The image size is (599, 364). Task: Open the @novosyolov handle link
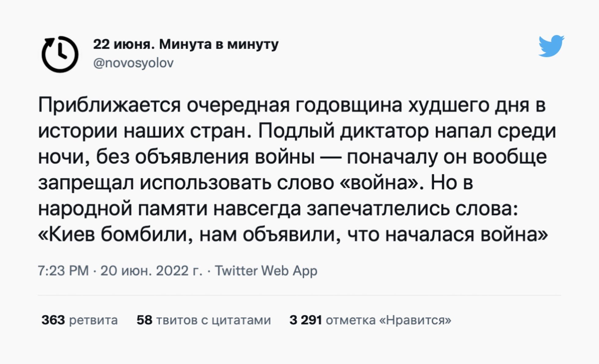pyautogui.click(x=133, y=63)
